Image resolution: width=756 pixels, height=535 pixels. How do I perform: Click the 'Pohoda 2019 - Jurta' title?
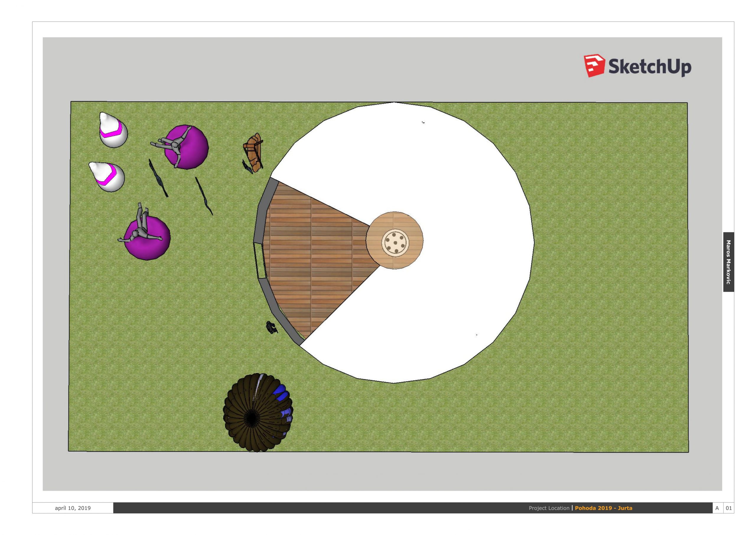[x=604, y=508]
